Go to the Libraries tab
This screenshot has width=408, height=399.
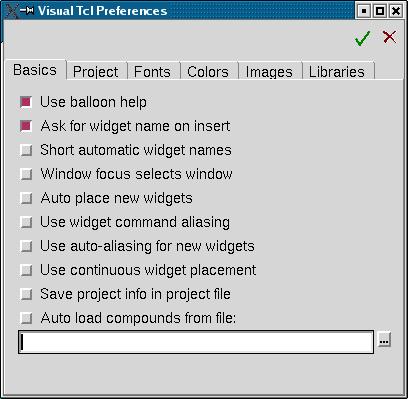tap(338, 71)
